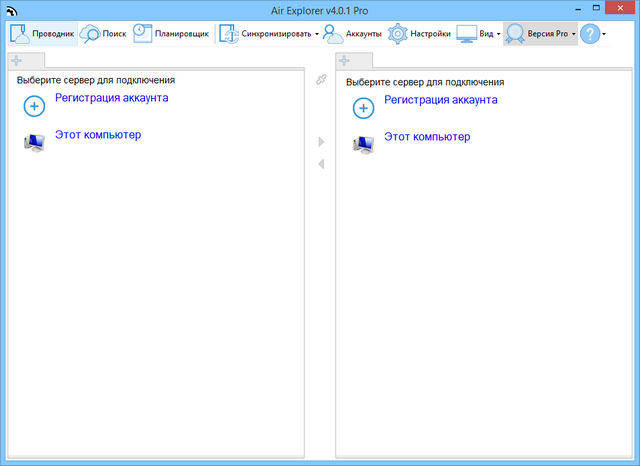Image resolution: width=640 pixels, height=466 pixels.
Task: Open the Поиск cloud search tool
Action: click(x=103, y=34)
